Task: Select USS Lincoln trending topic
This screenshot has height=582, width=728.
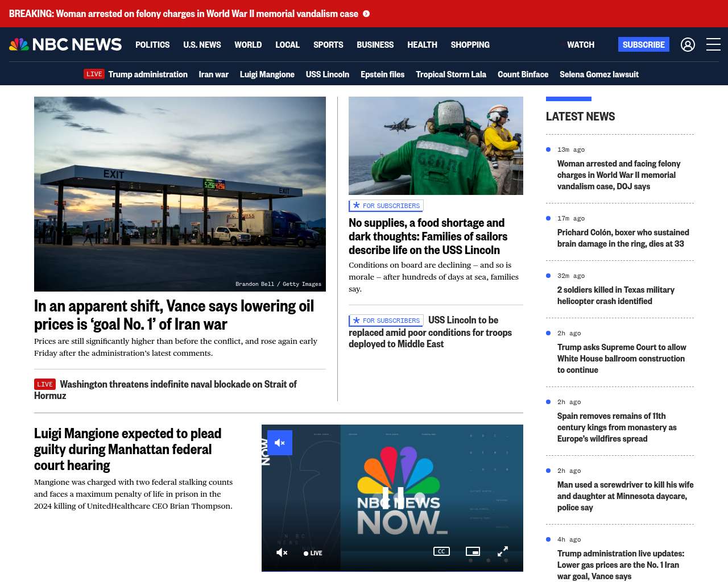Action: click(328, 74)
